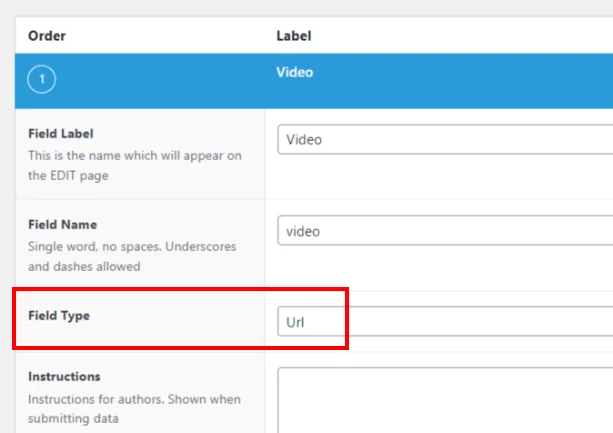Viewport: 613px width, 433px height.
Task: Click the 'the EDIT page' description line
Action: (x=68, y=175)
